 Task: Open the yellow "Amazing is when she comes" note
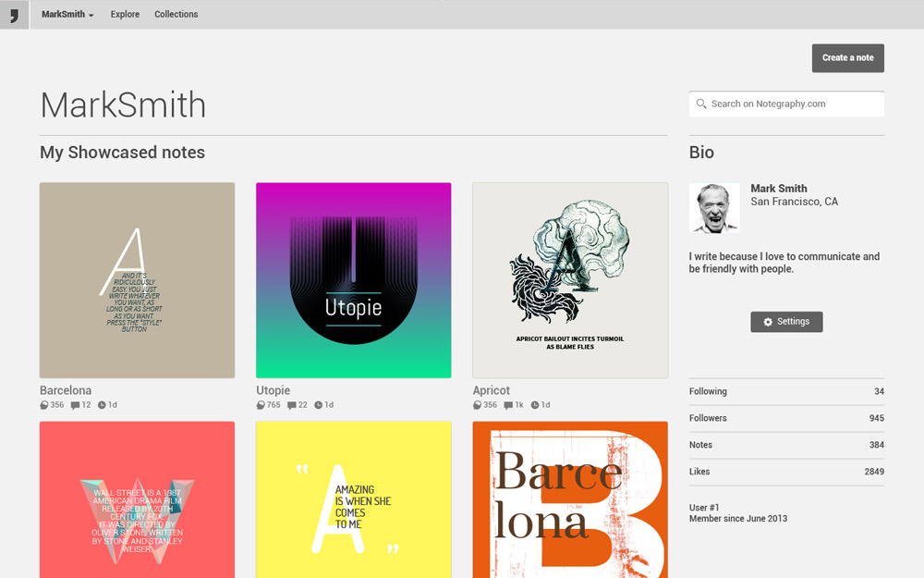point(353,499)
